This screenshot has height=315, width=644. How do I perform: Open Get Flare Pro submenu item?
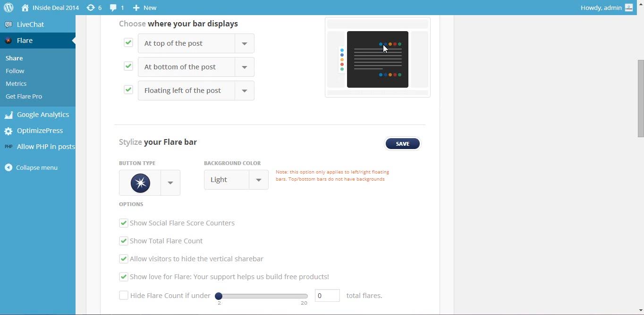coord(24,96)
